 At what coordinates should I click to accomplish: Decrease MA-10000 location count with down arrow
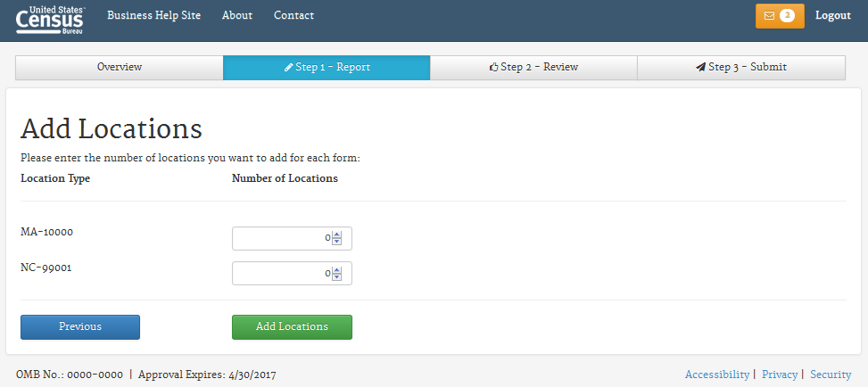click(337, 242)
